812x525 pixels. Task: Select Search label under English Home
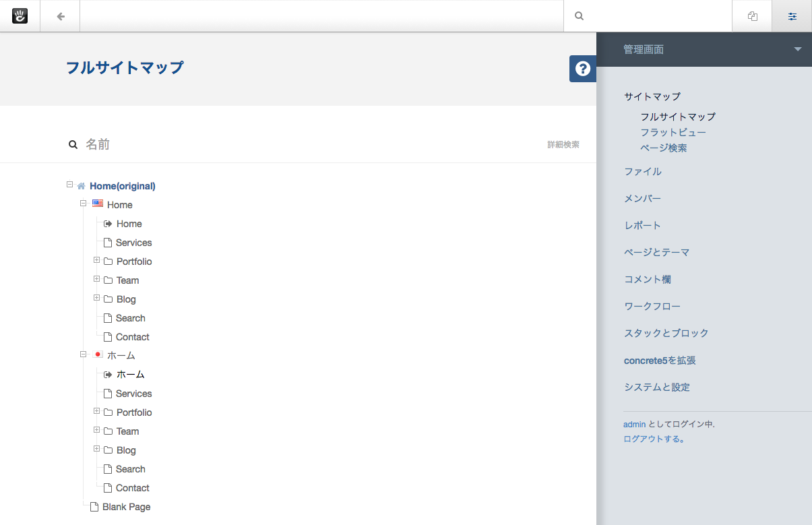point(131,318)
